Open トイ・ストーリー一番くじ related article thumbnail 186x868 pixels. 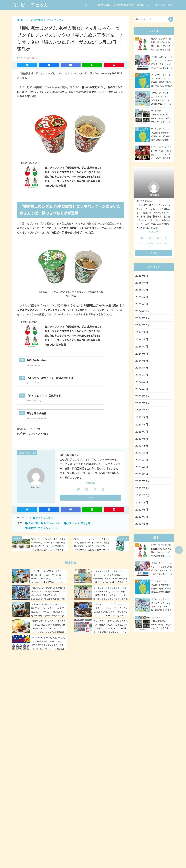21,576
